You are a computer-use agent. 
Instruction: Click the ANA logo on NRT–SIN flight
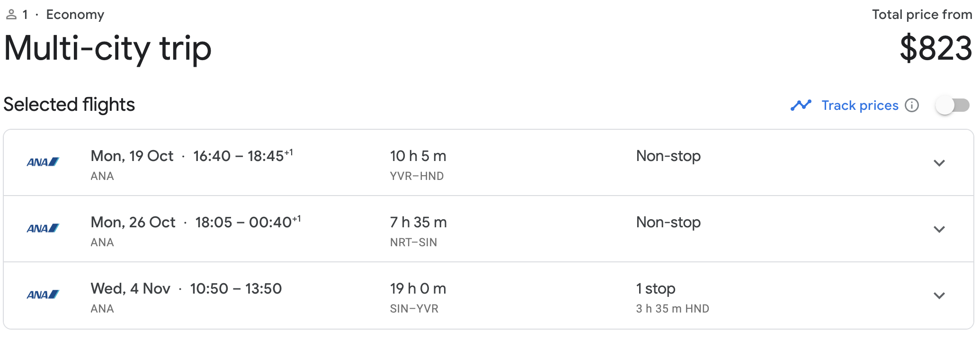(43, 228)
